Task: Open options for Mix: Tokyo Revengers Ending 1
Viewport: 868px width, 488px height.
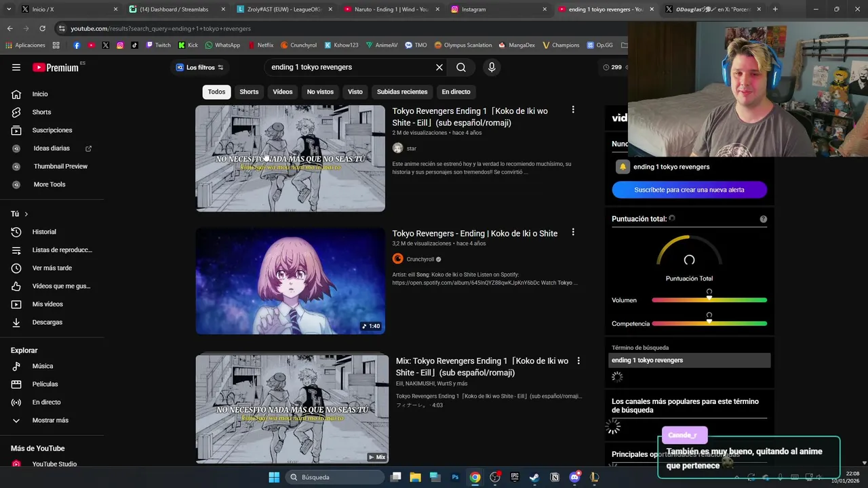Action: (x=578, y=361)
